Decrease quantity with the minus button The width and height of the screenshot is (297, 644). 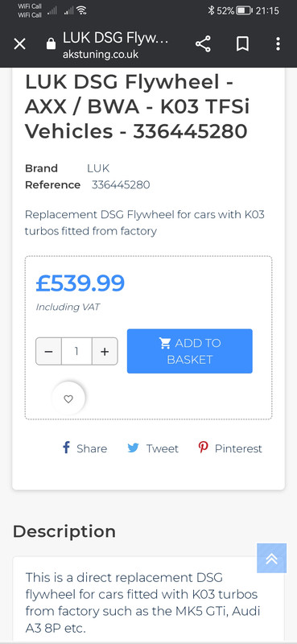coord(48,352)
